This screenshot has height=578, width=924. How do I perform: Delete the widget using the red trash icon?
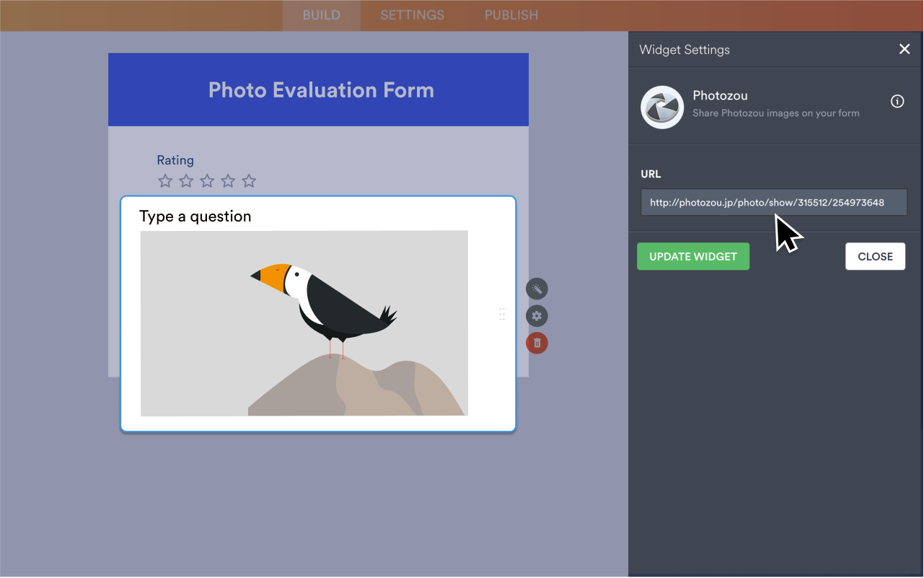click(x=537, y=343)
